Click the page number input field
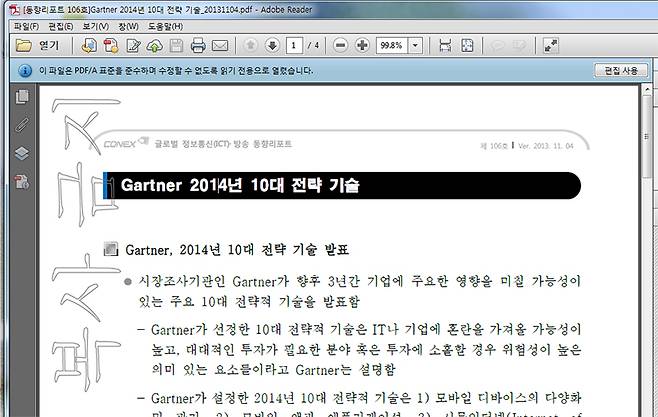 coord(294,45)
